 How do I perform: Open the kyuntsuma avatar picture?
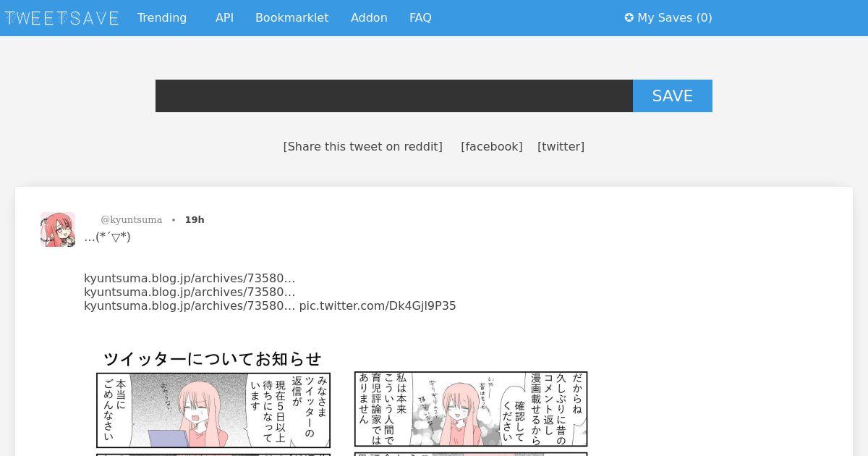(x=58, y=229)
